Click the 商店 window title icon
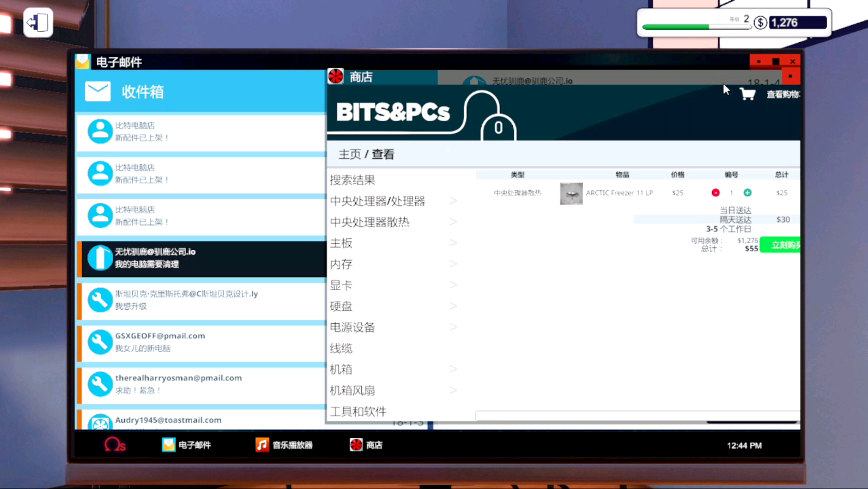This screenshot has height=489, width=868. [x=336, y=77]
